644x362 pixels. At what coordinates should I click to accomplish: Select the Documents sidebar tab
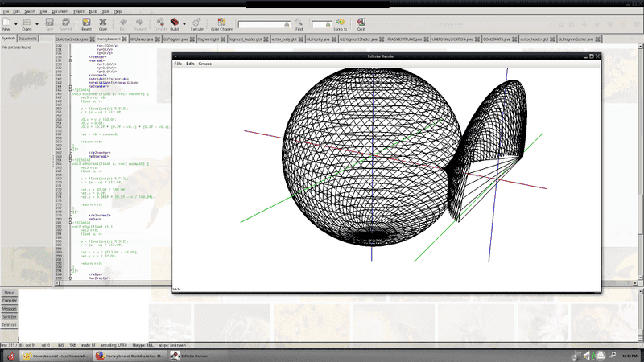tap(28, 38)
